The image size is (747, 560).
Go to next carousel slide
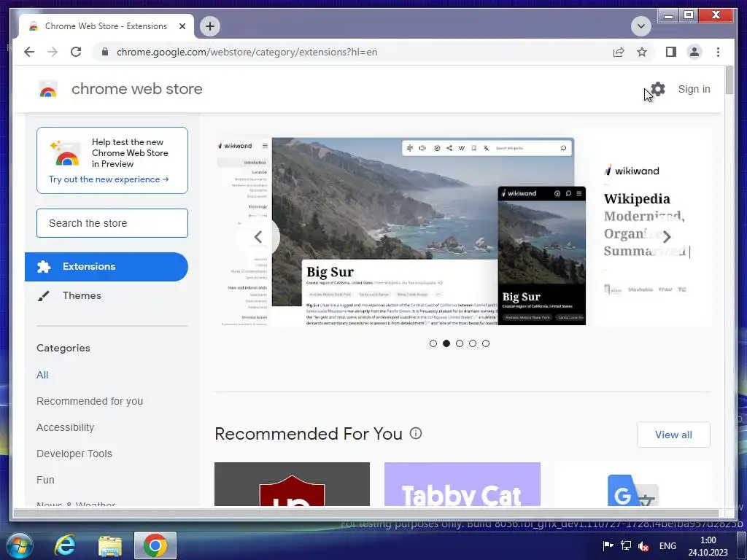(667, 237)
